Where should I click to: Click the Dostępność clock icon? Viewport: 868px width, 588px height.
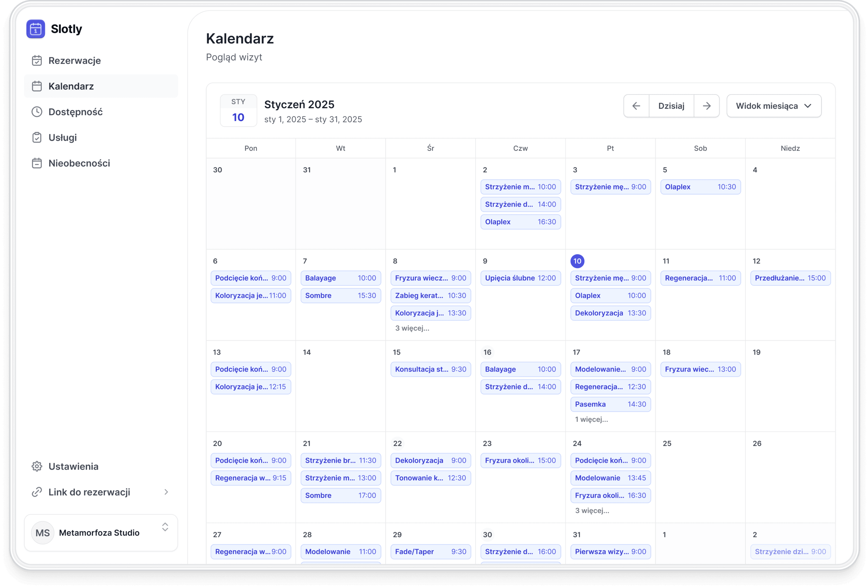click(x=37, y=112)
